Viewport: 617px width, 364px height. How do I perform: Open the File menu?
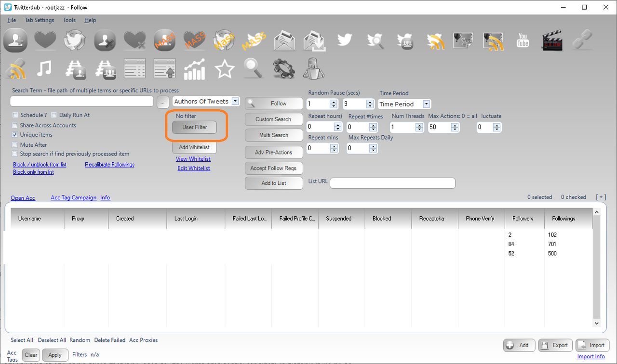point(12,20)
